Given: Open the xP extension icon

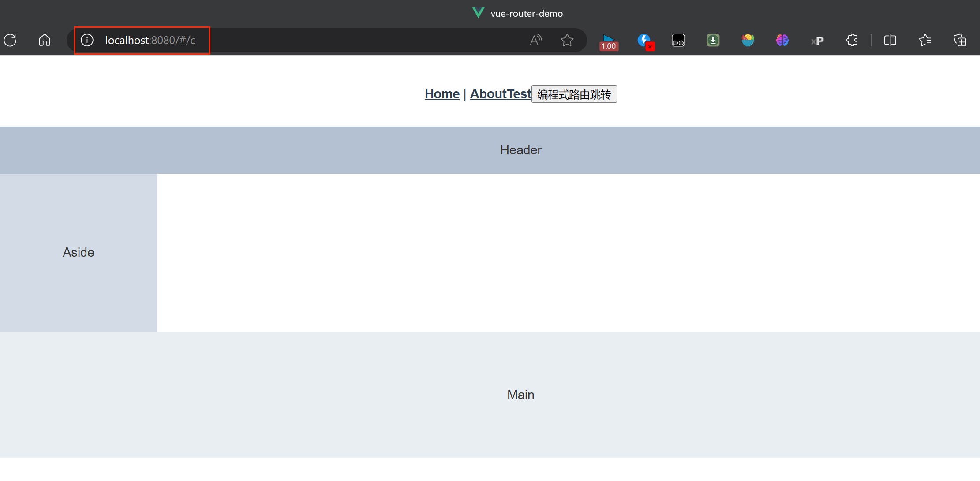Looking at the screenshot, I should (817, 41).
